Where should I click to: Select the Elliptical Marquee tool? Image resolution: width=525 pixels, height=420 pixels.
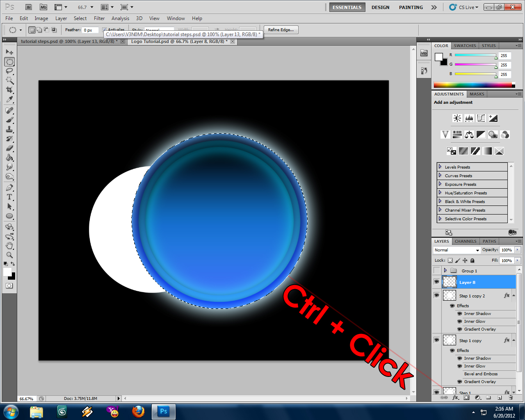(x=9, y=62)
